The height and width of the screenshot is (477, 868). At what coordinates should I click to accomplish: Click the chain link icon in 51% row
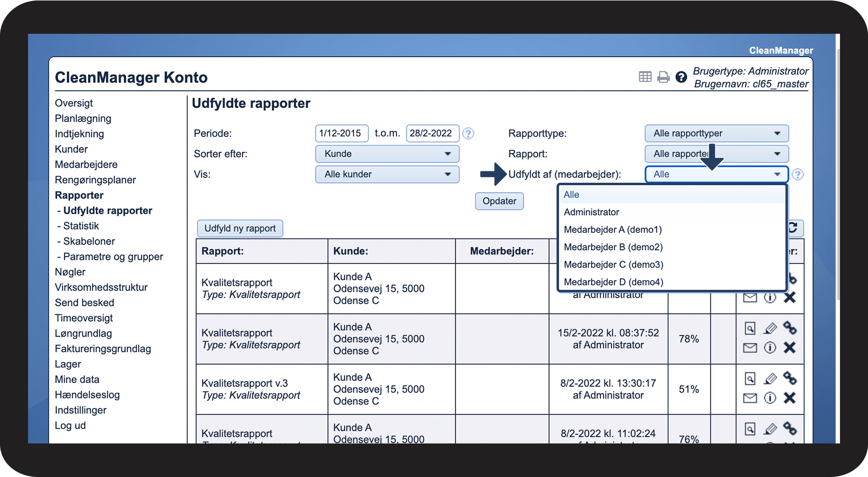(789, 378)
